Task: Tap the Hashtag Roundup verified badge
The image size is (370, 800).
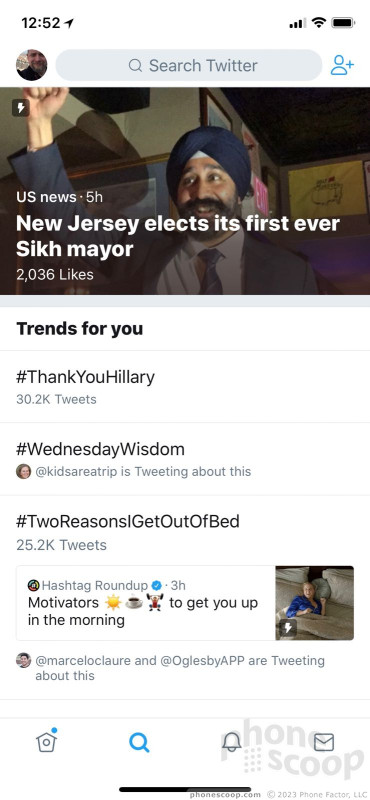Action: [157, 585]
